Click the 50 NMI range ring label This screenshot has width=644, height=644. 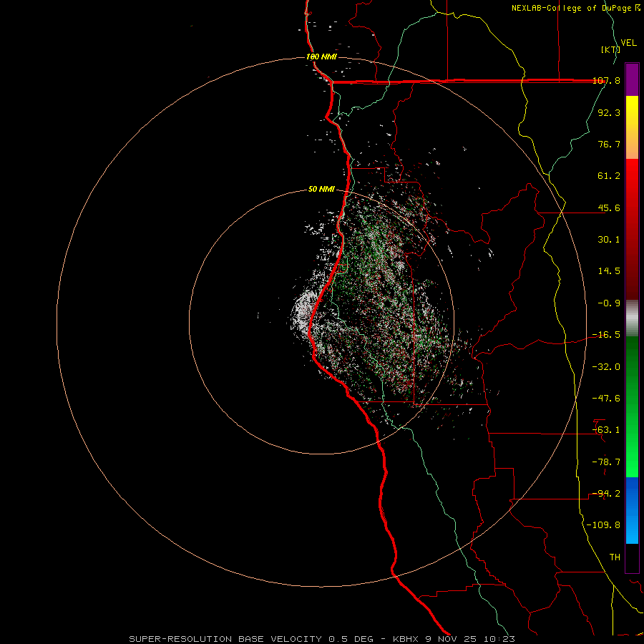(x=321, y=190)
